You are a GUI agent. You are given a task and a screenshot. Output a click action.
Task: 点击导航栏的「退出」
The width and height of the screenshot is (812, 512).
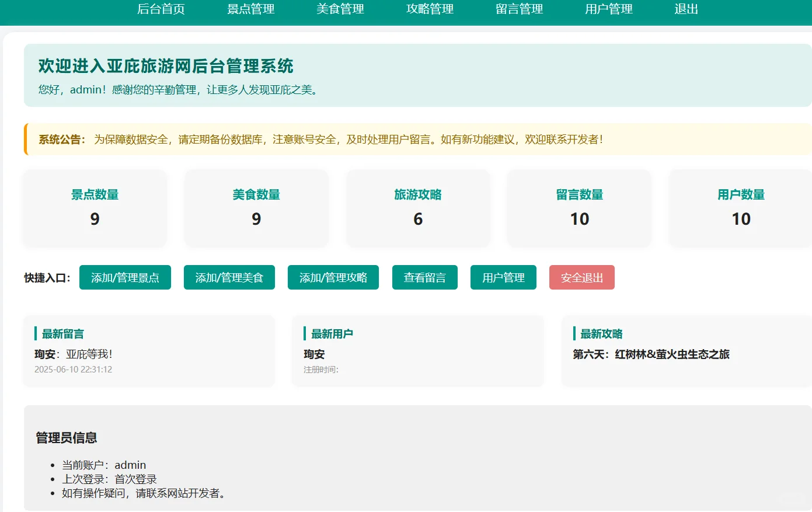685,9
